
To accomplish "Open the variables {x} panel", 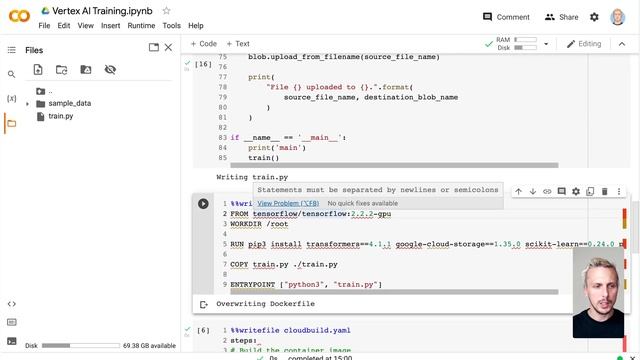I will 11,98.
